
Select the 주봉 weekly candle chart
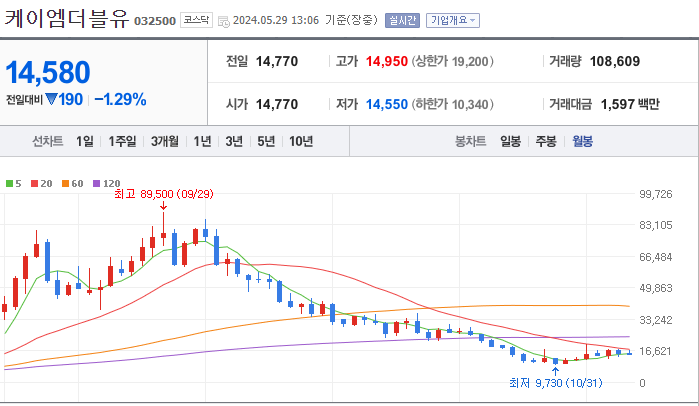[x=546, y=142]
